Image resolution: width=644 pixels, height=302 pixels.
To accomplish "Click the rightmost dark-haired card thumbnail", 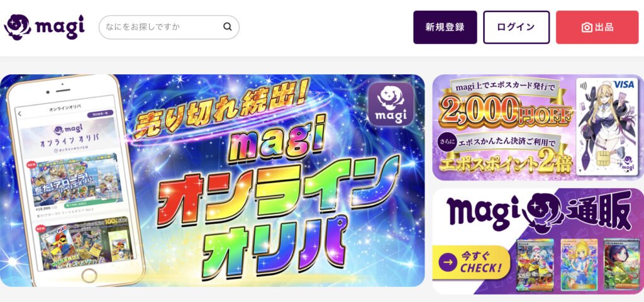I will coord(622,265).
